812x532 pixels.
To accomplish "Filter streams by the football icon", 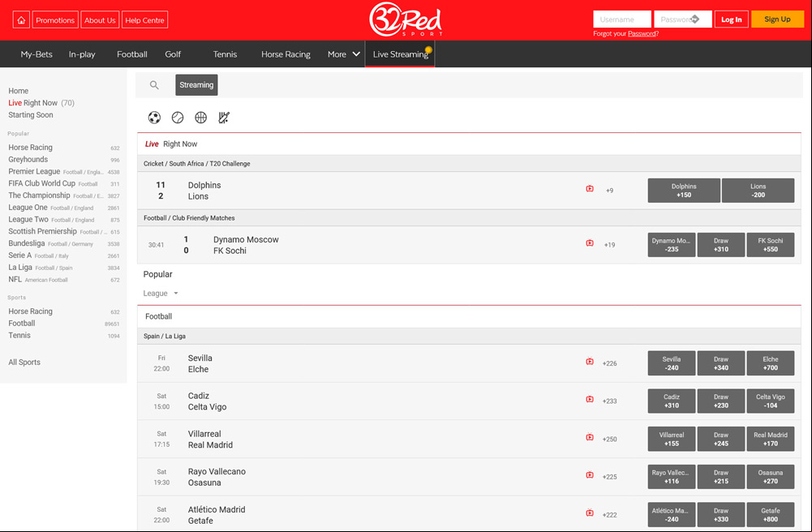I will tap(154, 118).
